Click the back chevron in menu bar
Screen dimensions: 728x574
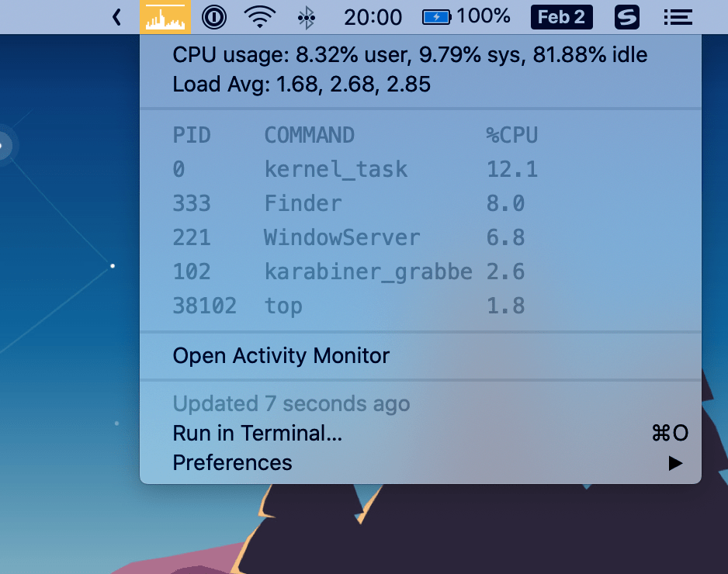click(x=116, y=18)
